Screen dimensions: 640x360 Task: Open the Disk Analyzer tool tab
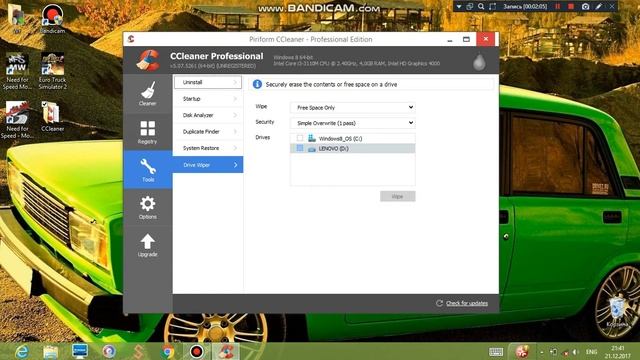(208, 115)
